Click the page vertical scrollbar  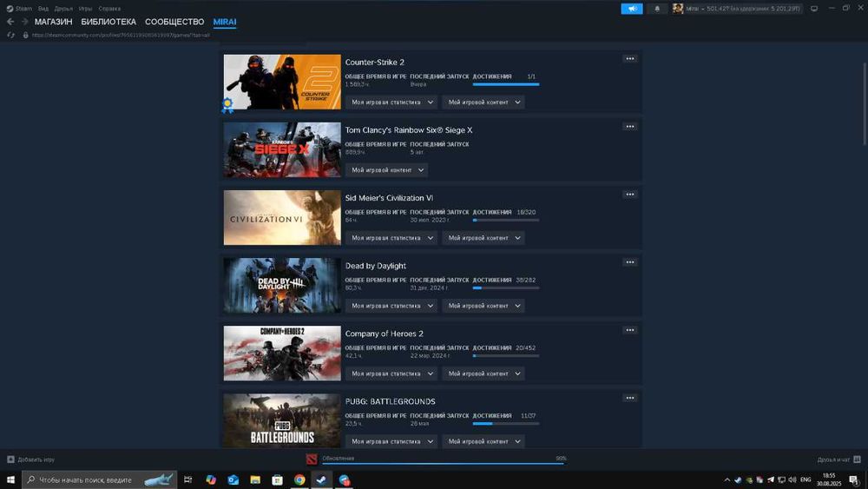[865, 103]
